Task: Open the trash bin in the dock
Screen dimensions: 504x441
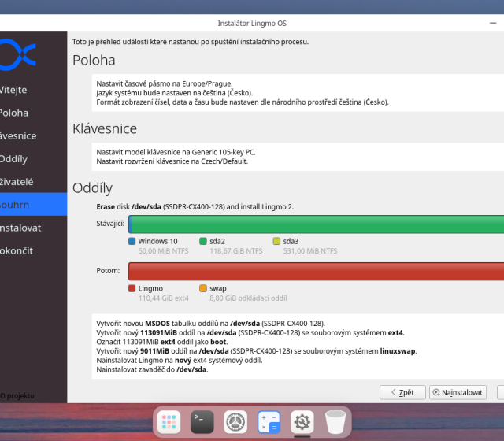Action: coord(335,423)
